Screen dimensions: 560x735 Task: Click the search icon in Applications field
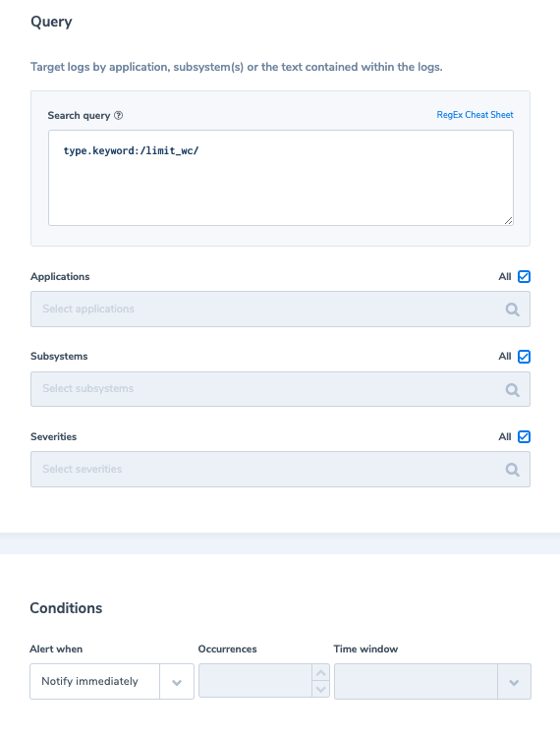(x=512, y=310)
